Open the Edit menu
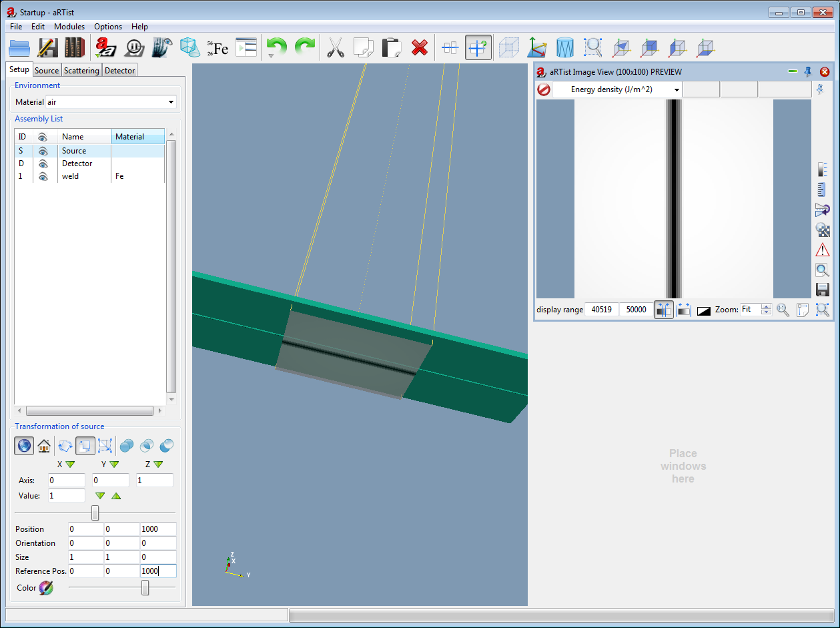840x628 pixels. click(x=38, y=27)
